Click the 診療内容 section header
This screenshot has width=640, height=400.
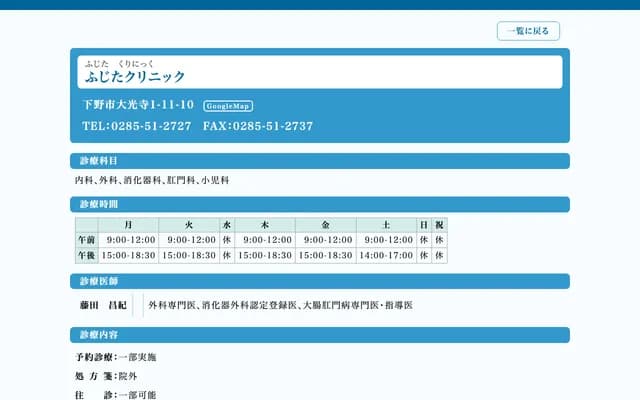tap(320, 335)
